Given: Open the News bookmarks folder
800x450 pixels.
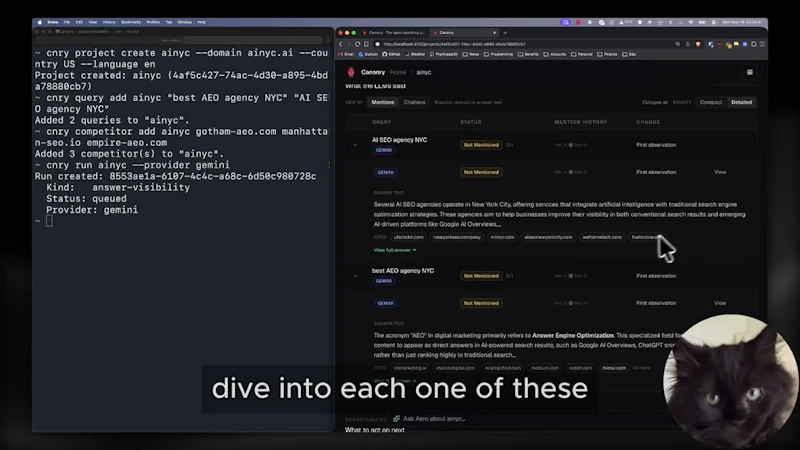Looking at the screenshot, I should 471,54.
